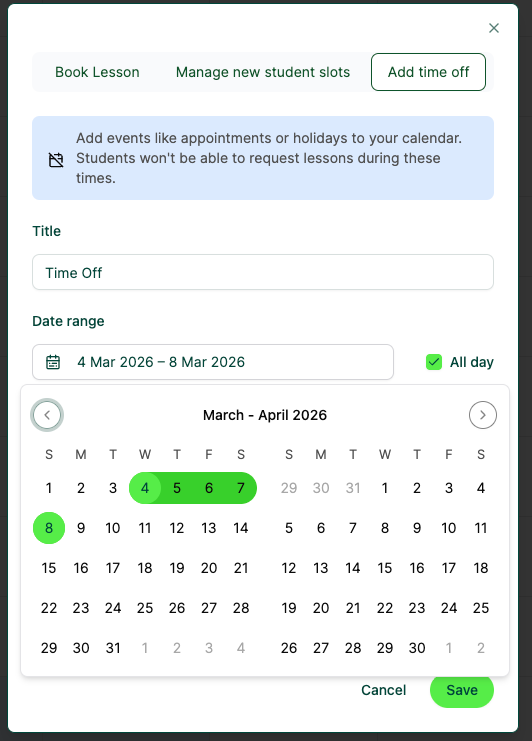Go to previous month with left chevron
This screenshot has width=532, height=741.
point(47,415)
